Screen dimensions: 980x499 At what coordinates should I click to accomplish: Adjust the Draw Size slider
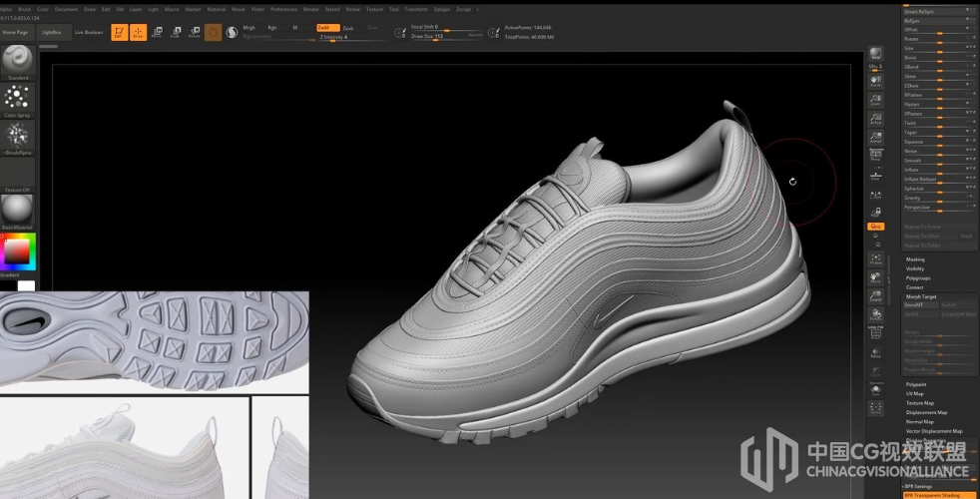coord(447,36)
